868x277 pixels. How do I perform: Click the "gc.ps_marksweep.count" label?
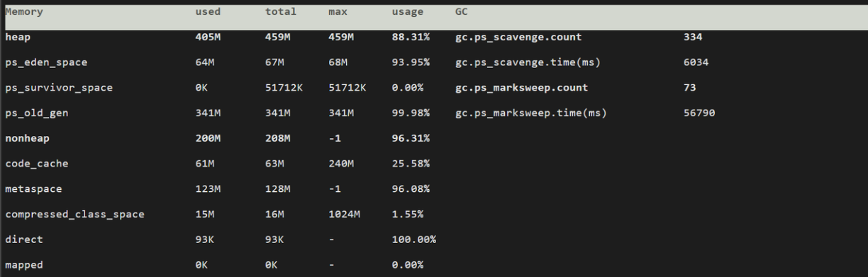coord(521,89)
